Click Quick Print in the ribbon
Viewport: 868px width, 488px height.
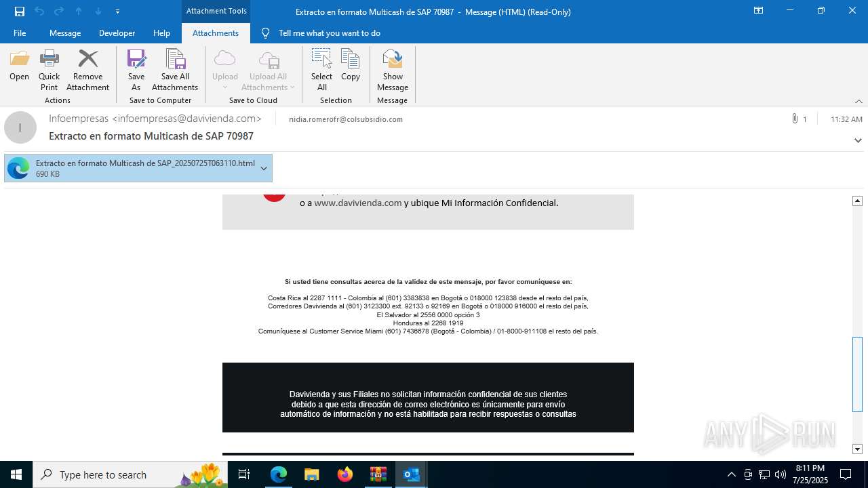pyautogui.click(x=49, y=70)
